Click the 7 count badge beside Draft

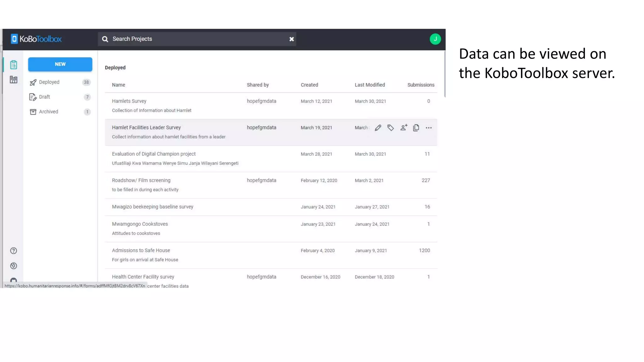click(x=87, y=97)
